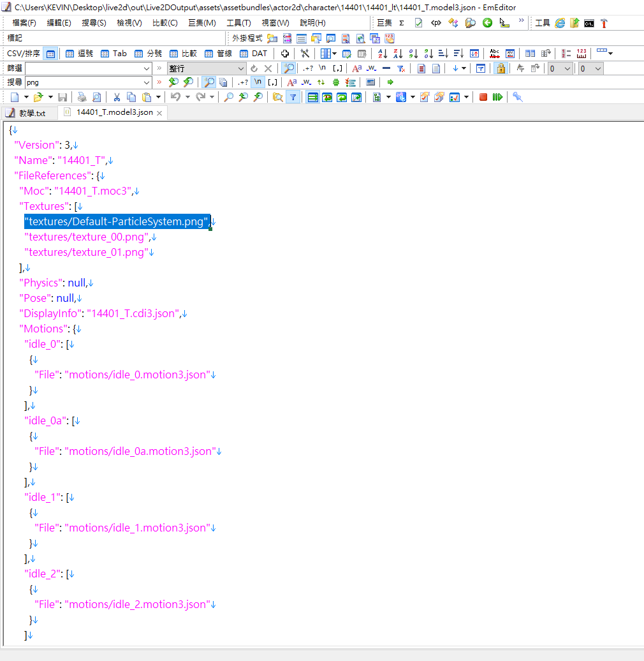The height and width of the screenshot is (661, 644).
Task: Click the highlighted Default-ParticleSystem.png text line
Action: [x=117, y=221]
